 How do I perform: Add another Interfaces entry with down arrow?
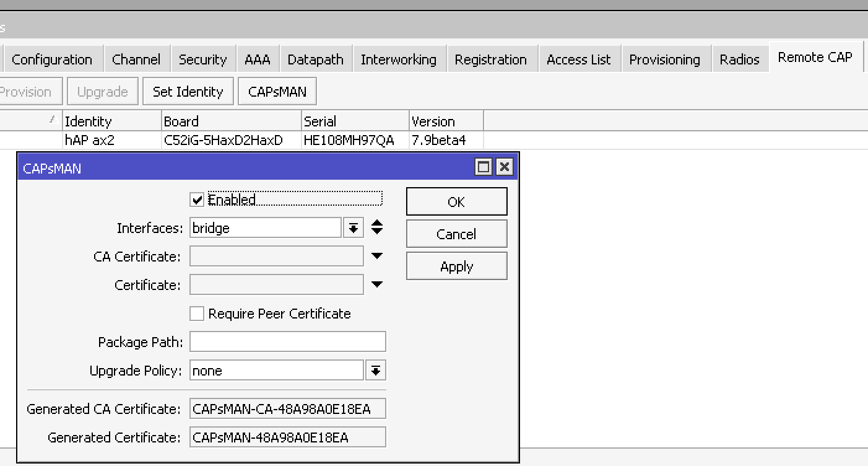click(377, 232)
